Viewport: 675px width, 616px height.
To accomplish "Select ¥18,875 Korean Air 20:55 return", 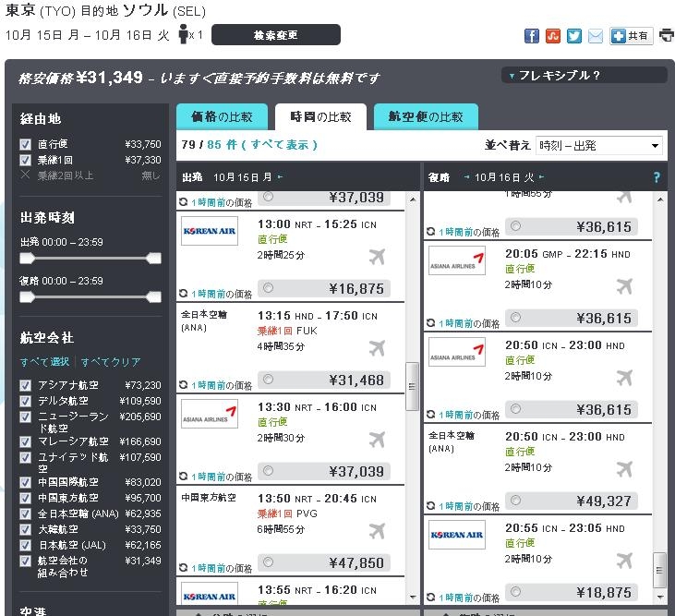I will point(516,591).
